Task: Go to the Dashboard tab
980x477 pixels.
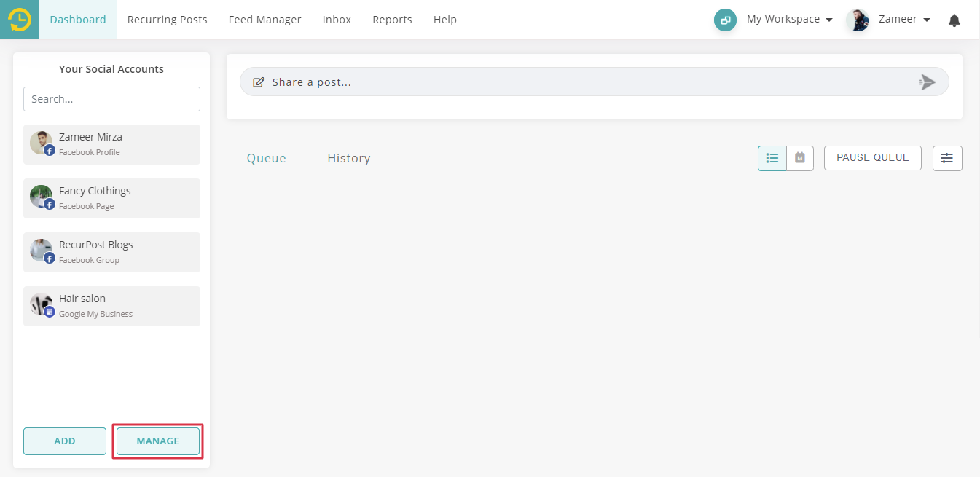Action: click(78, 20)
